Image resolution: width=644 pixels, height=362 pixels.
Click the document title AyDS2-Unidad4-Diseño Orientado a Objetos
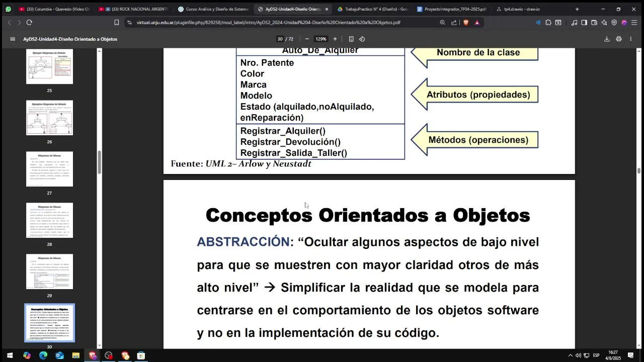(x=70, y=39)
